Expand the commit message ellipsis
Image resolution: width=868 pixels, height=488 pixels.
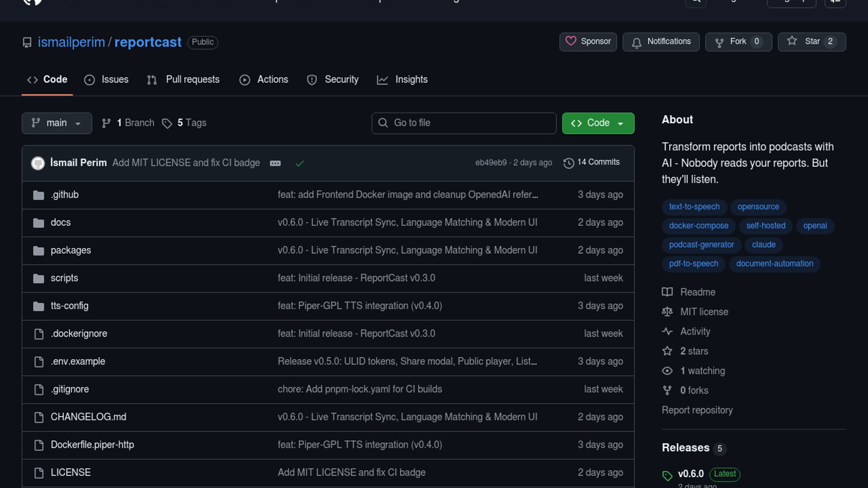[275, 163]
